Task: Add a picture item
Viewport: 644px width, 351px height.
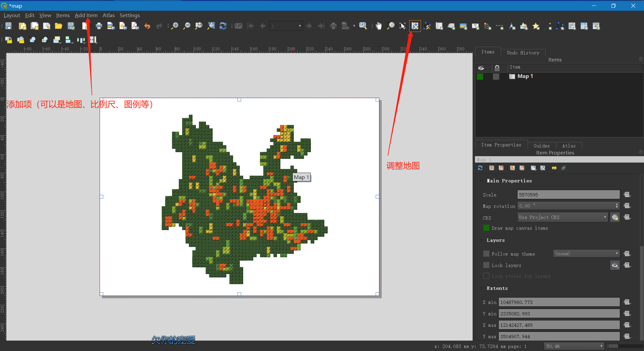Action: pyautogui.click(x=463, y=26)
